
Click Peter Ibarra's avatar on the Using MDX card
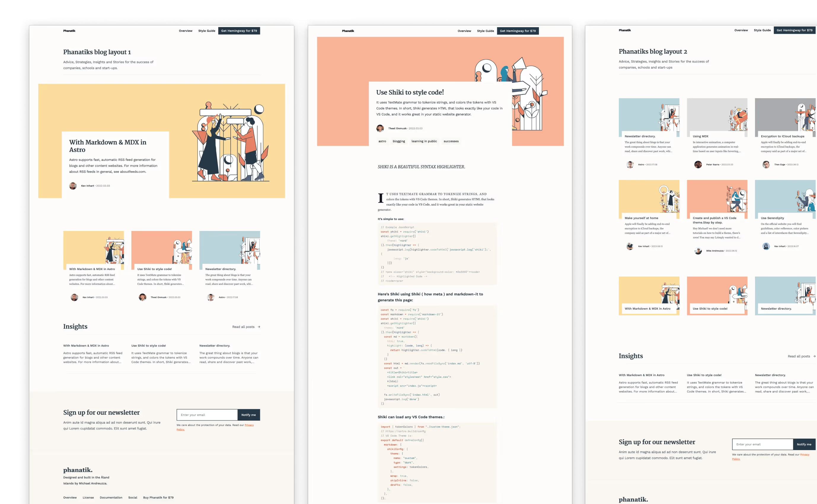[x=698, y=164]
